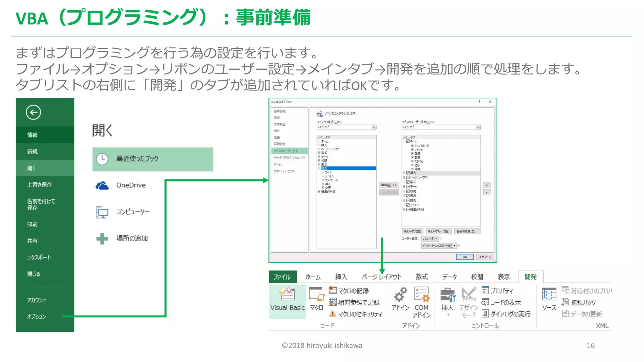Image resolution: width=644 pixels, height=362 pixels.
Task: Toggle 表示 checkbox in ribbon list
Action: coord(408,196)
